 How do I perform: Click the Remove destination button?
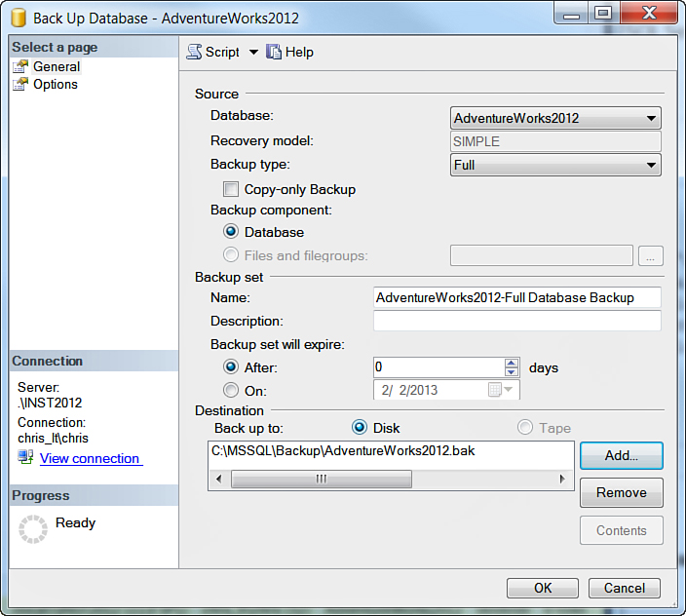[x=621, y=492]
